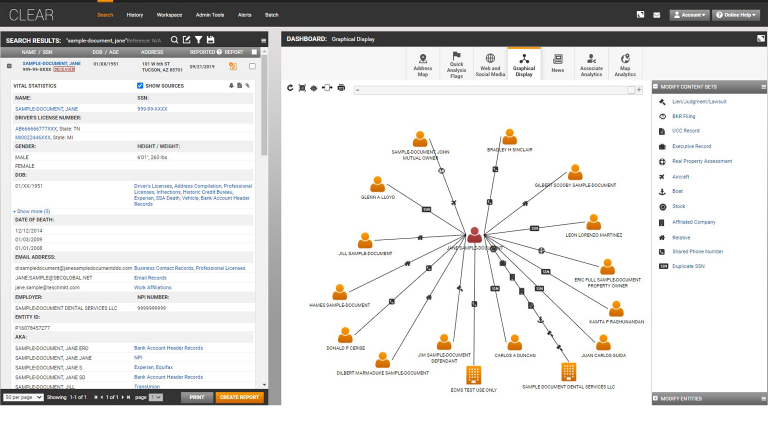Viewport: 768px width, 432px height.
Task: Click the search magnifier icon in Search Results
Action: click(174, 39)
